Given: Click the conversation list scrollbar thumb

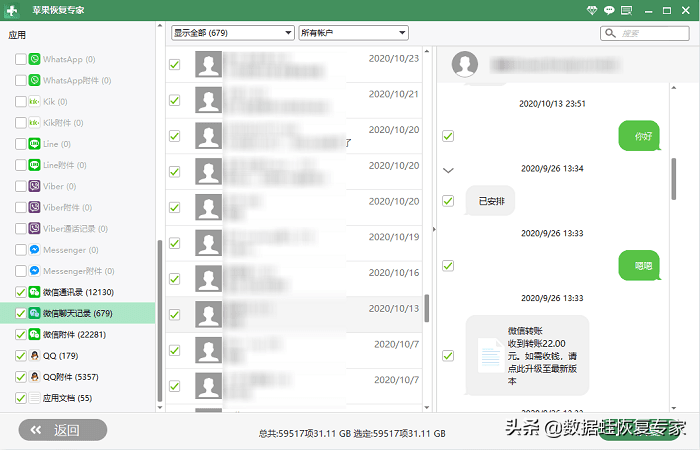Looking at the screenshot, I should (427, 308).
